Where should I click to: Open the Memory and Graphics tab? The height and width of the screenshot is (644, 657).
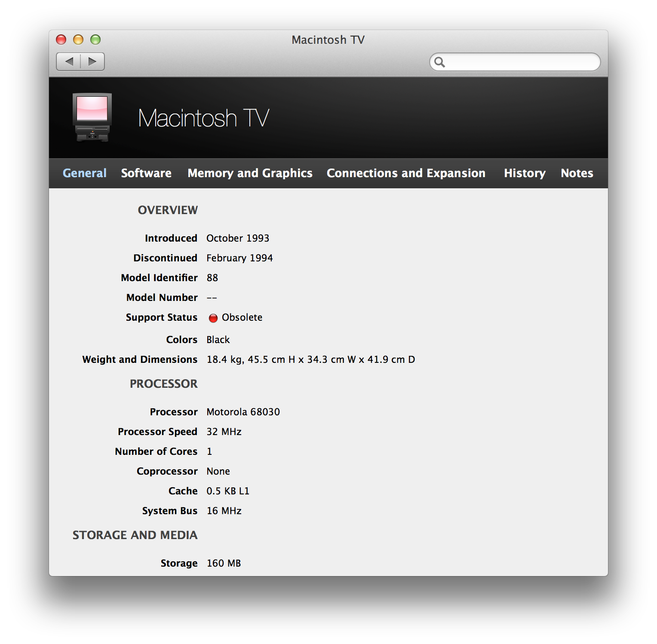(x=250, y=173)
